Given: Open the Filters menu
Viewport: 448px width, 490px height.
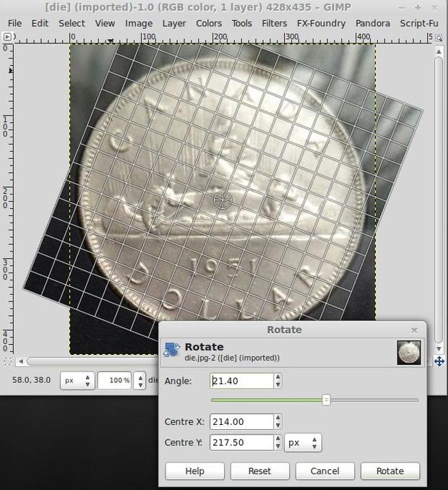Looking at the screenshot, I should [x=275, y=23].
